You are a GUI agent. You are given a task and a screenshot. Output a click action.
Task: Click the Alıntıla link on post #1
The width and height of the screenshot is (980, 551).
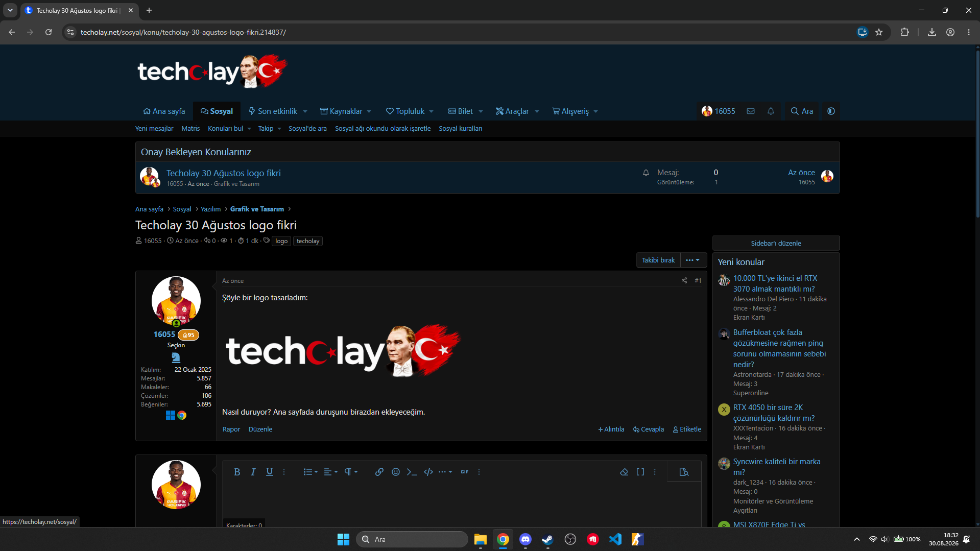(x=611, y=429)
